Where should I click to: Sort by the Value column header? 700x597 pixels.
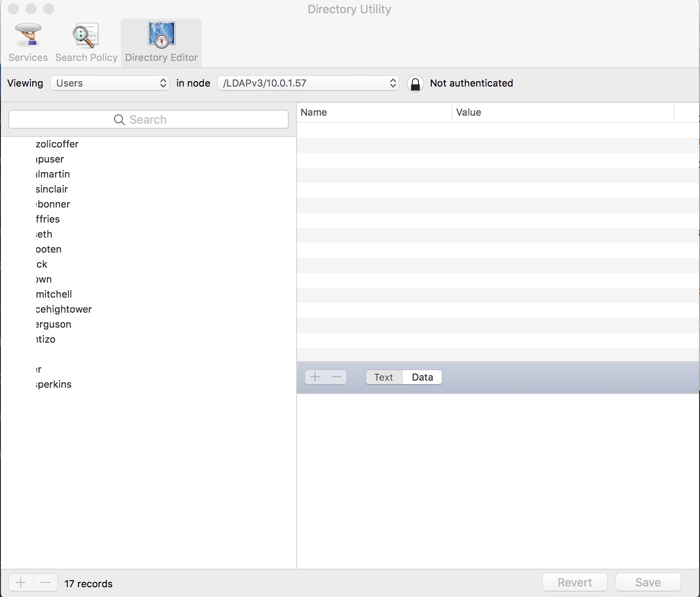tap(563, 113)
